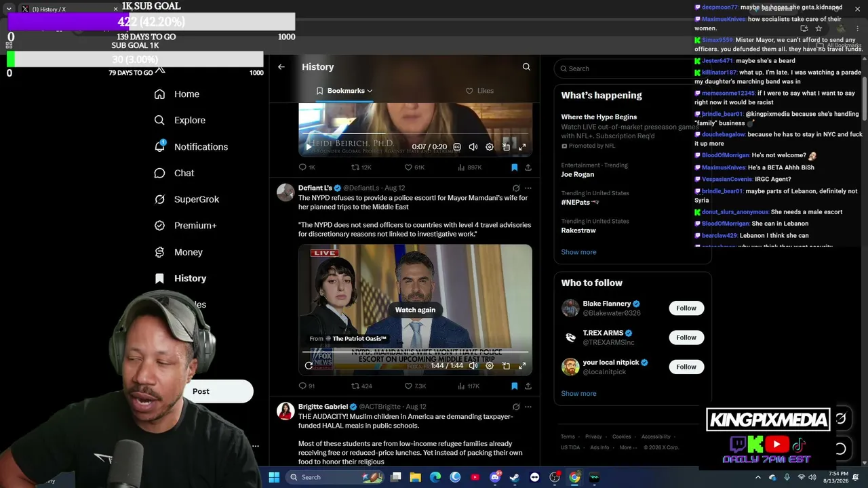The image size is (868, 488).
Task: Click Watch again on the video
Action: [415, 310]
